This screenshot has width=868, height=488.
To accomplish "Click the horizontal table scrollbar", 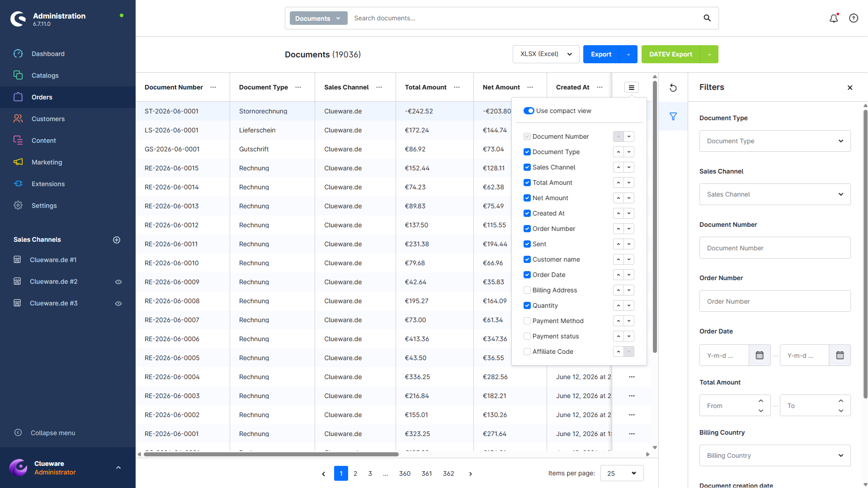I will tap(271, 454).
